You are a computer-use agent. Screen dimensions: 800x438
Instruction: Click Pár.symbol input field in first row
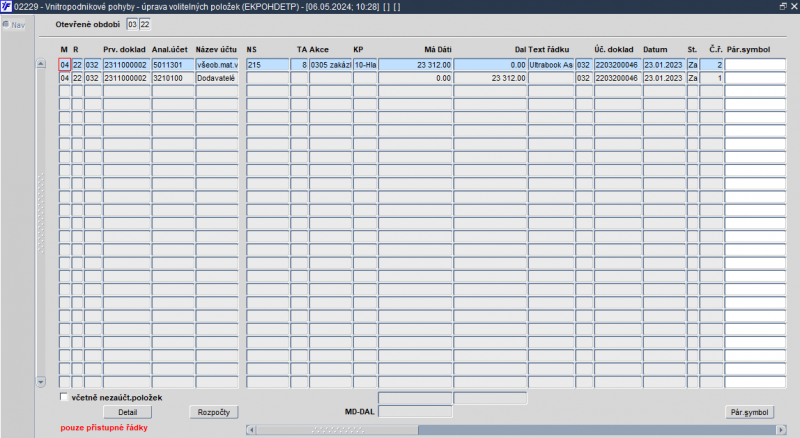pyautogui.click(x=755, y=65)
